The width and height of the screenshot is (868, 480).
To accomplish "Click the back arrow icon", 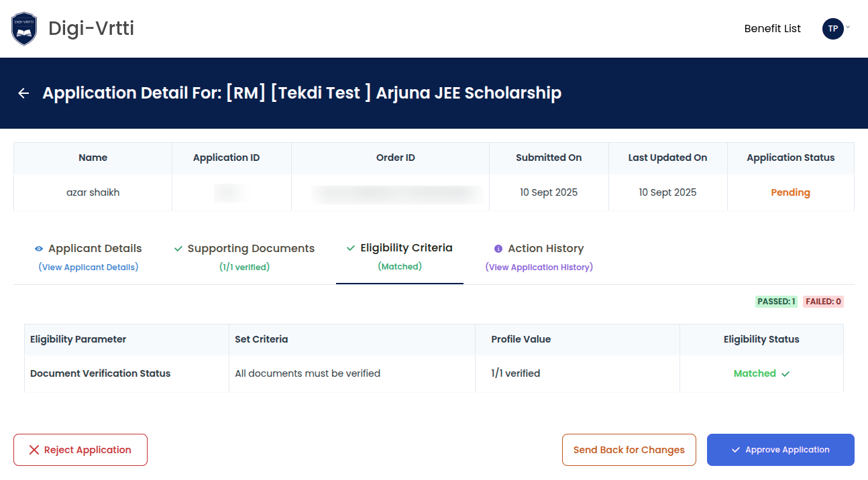I will [x=23, y=93].
